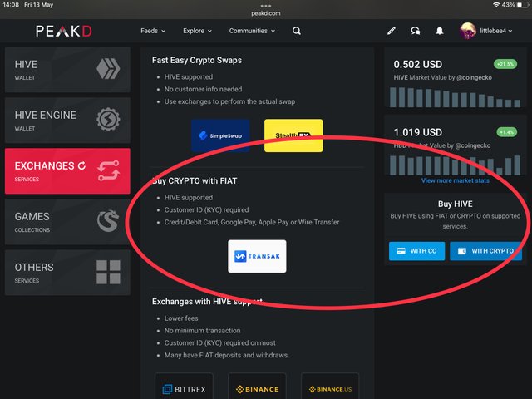Click the No customer info needed bullet
Image resolution: width=532 pixels, height=399 pixels.
203,89
